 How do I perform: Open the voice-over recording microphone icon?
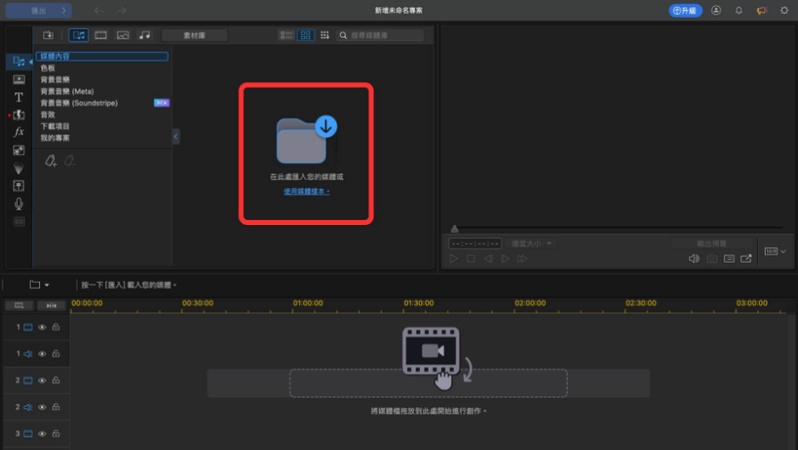[x=18, y=204]
